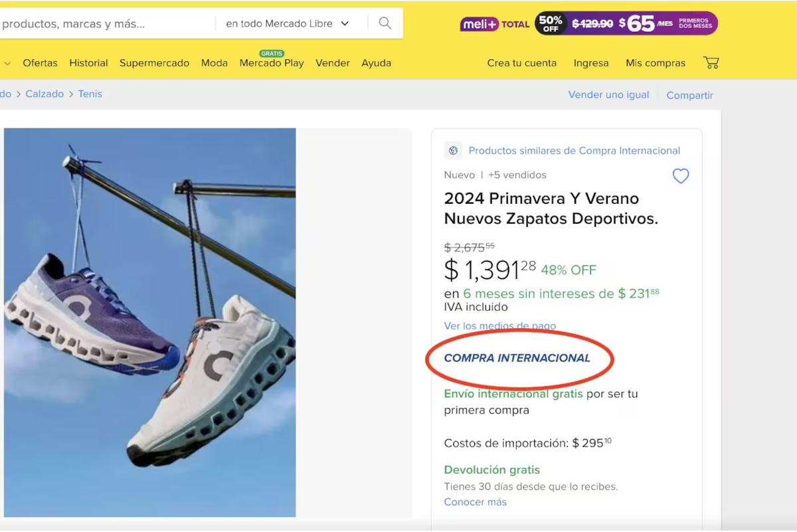Click the Compartir share option
Image resolution: width=797 pixels, height=532 pixels.
(x=689, y=95)
